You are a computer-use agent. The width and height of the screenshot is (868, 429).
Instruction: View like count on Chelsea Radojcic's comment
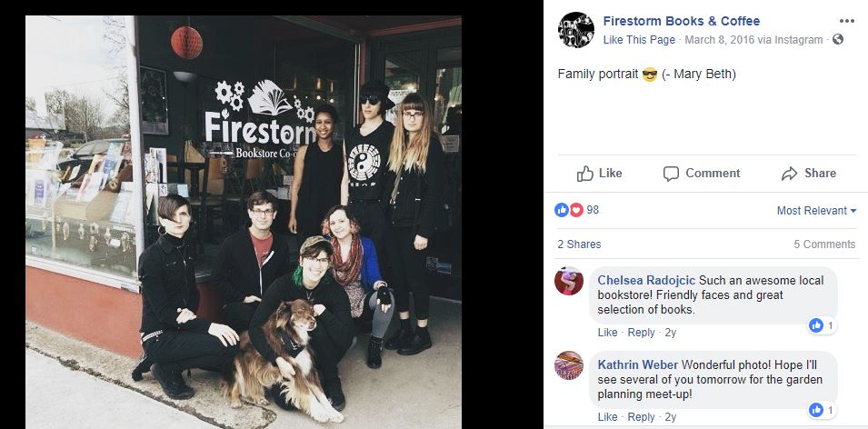coord(822,325)
